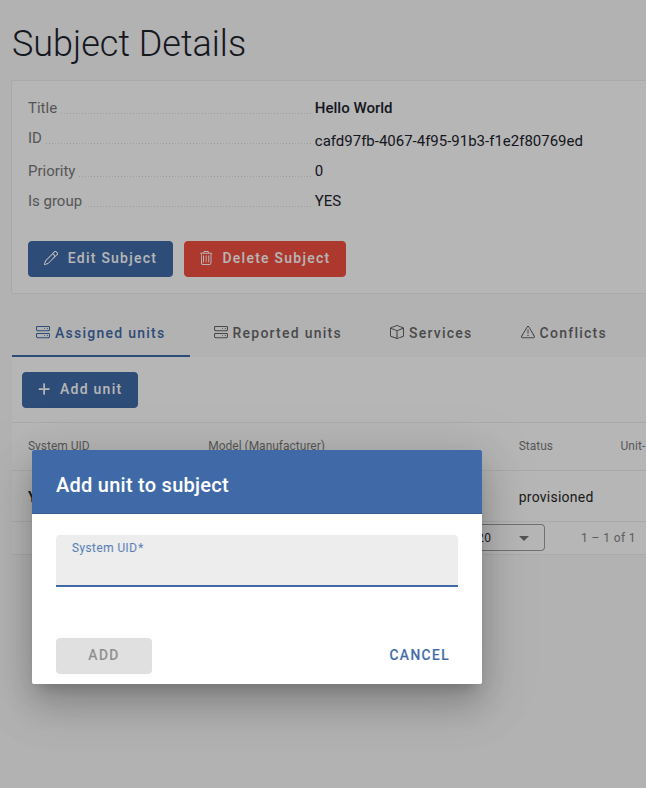
Task: Open the Conflicts tab
Action: (x=572, y=333)
